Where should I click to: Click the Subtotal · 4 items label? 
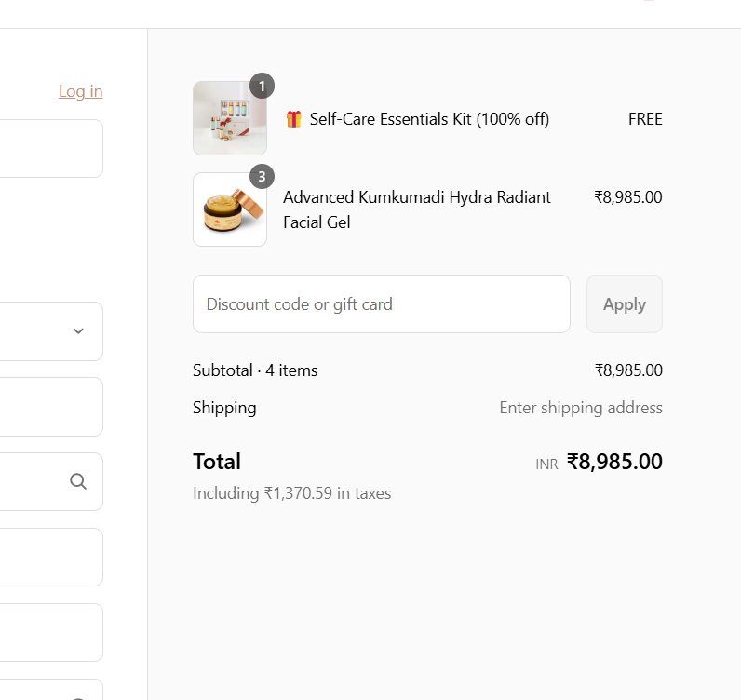255,370
